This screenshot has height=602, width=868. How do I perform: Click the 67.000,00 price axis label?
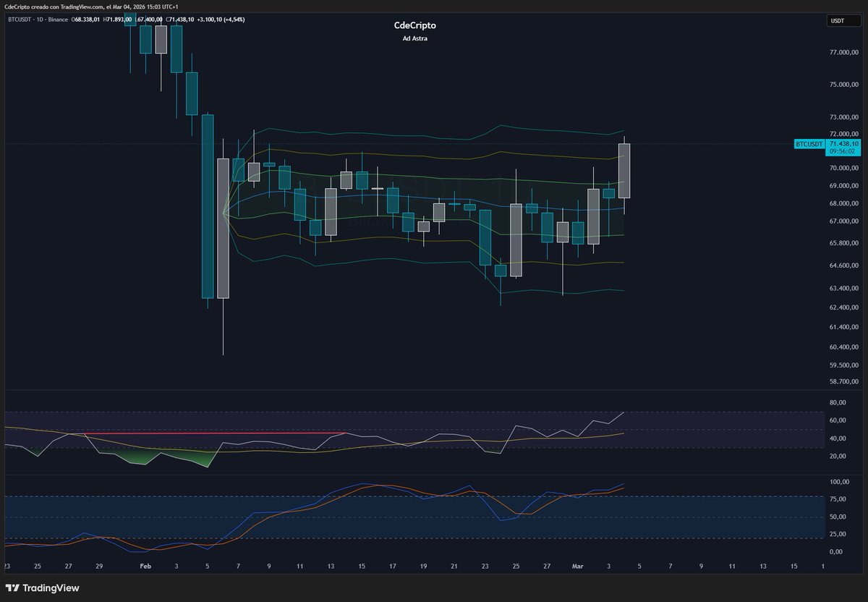(x=844, y=222)
